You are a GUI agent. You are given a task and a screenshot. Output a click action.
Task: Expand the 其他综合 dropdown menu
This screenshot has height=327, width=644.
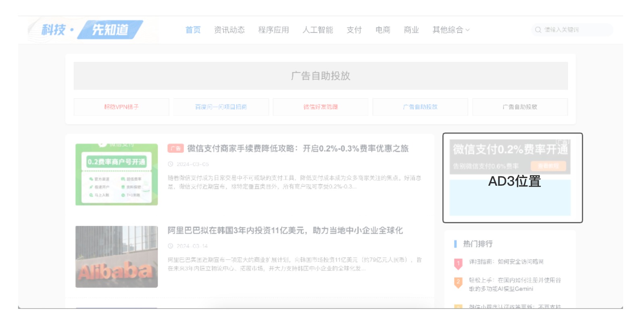(x=451, y=30)
